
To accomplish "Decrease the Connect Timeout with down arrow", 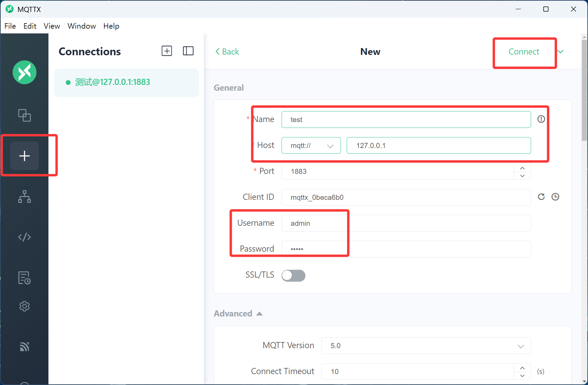I will (522, 376).
